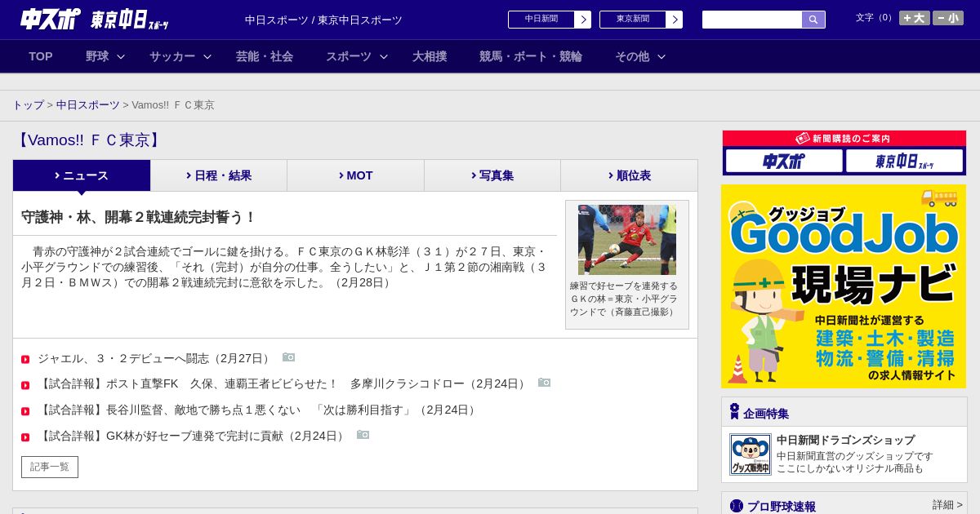
Task: Open the 東京新聞 site link button
Action: (x=640, y=20)
